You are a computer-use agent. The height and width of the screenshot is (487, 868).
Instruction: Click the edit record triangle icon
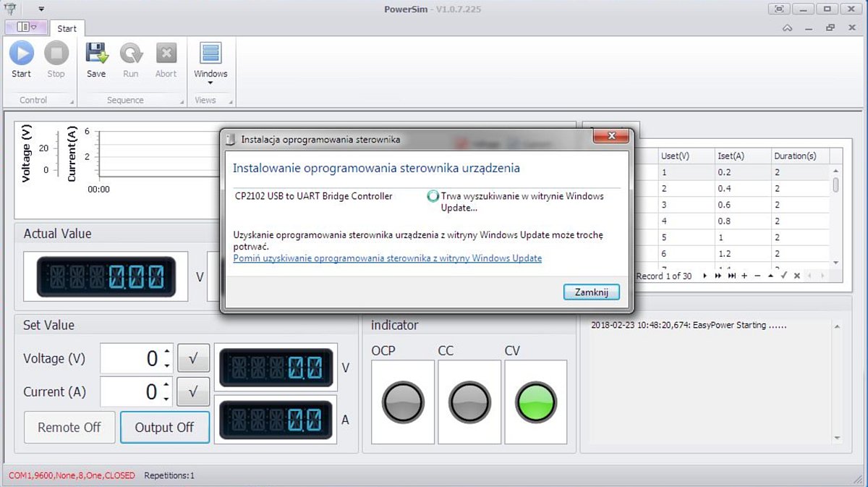coord(770,276)
